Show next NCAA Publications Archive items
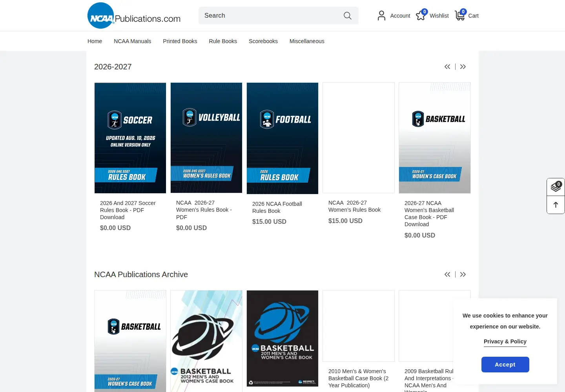 click(463, 274)
